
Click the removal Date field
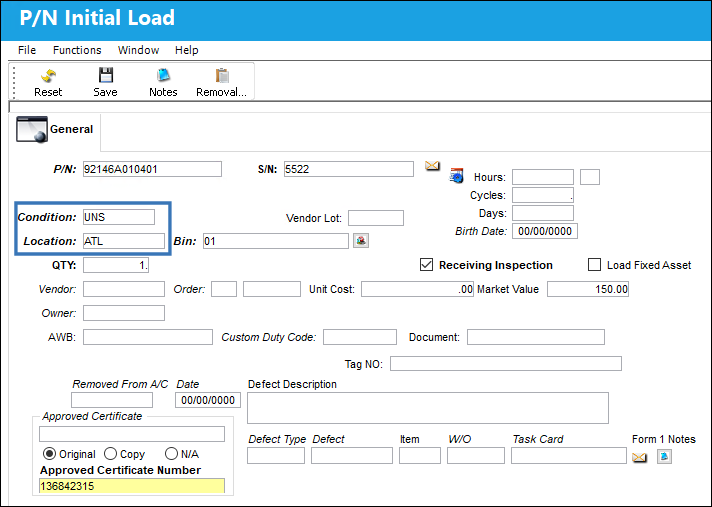point(208,400)
